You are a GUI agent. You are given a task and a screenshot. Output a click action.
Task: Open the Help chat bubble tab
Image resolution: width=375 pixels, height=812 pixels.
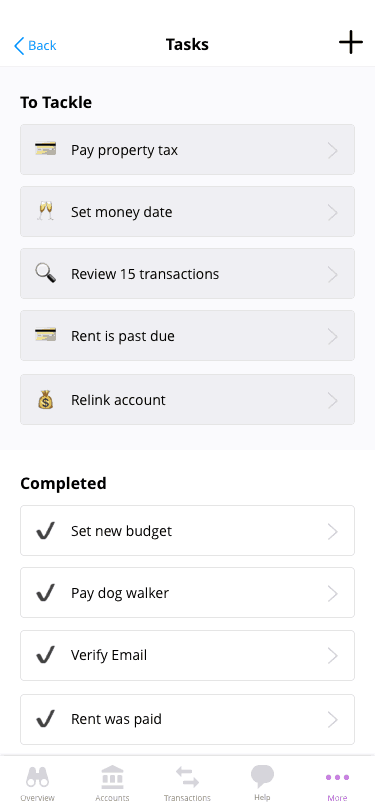(x=262, y=782)
